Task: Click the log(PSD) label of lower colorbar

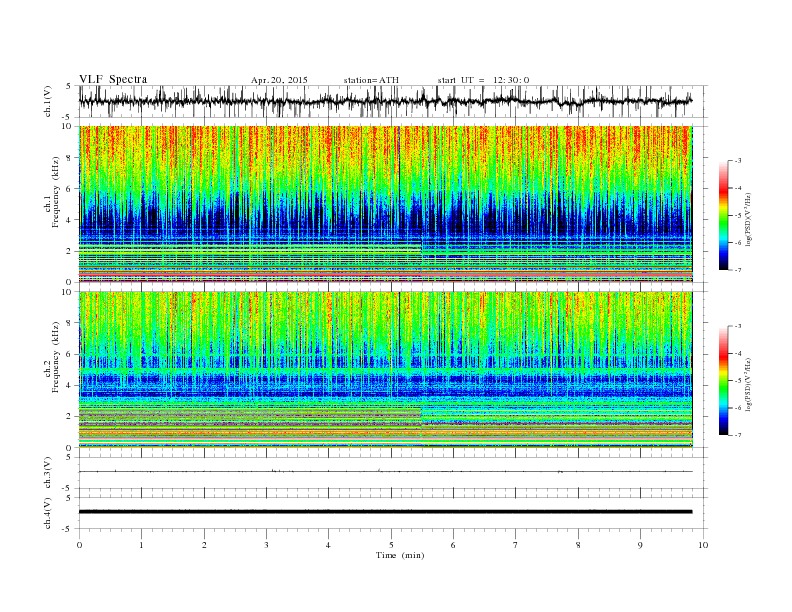Action: (x=750, y=383)
